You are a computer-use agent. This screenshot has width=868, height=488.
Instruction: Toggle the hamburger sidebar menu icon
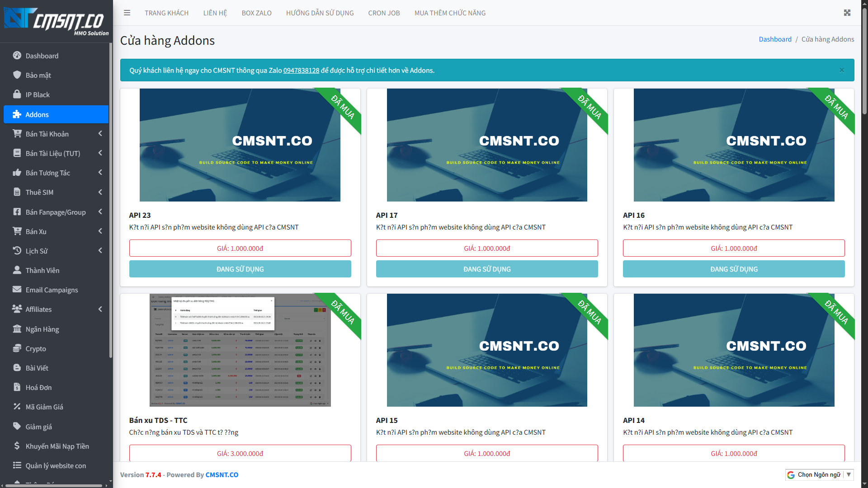(x=127, y=13)
